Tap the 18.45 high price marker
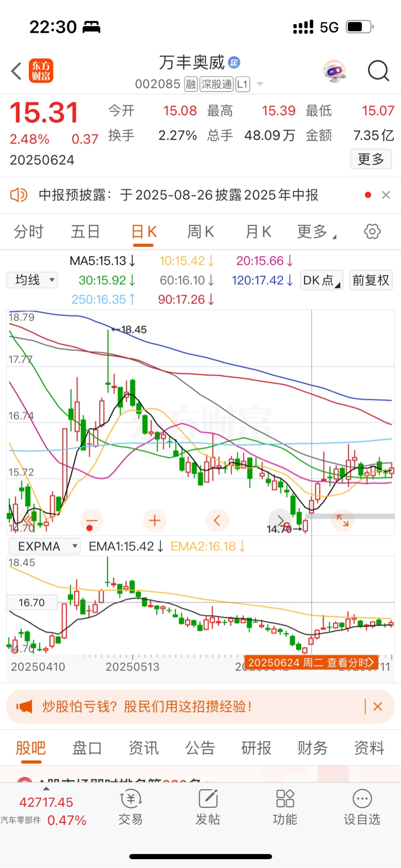Image resolution: width=401 pixels, height=868 pixels. (129, 329)
